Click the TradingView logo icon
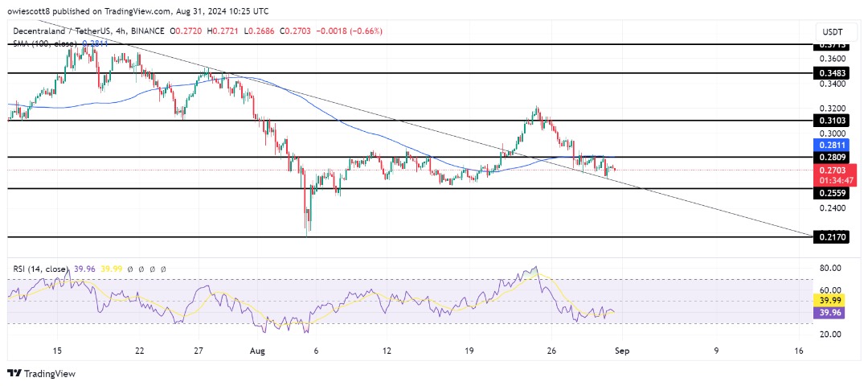Viewport: 868px width, 386px height. (x=14, y=373)
